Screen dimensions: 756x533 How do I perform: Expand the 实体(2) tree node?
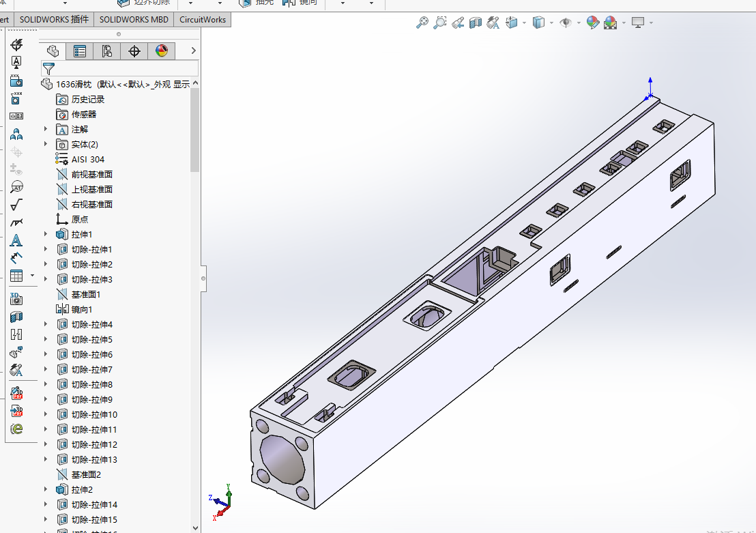46,144
